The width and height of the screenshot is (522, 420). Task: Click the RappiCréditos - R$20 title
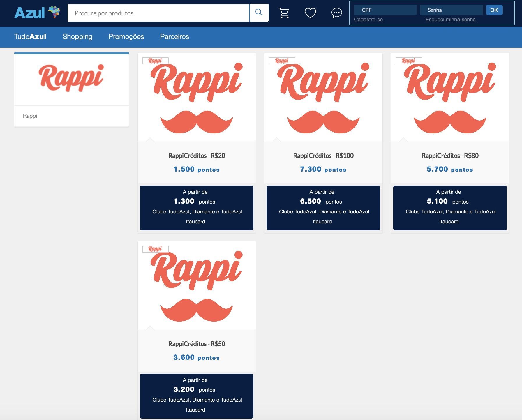point(197,156)
